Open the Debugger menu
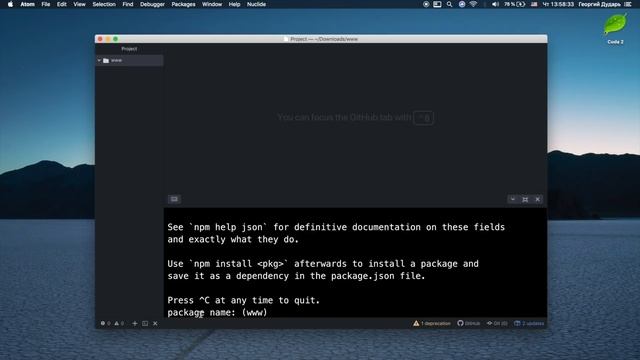Screen dimensions: 640x360 click(152, 4)
